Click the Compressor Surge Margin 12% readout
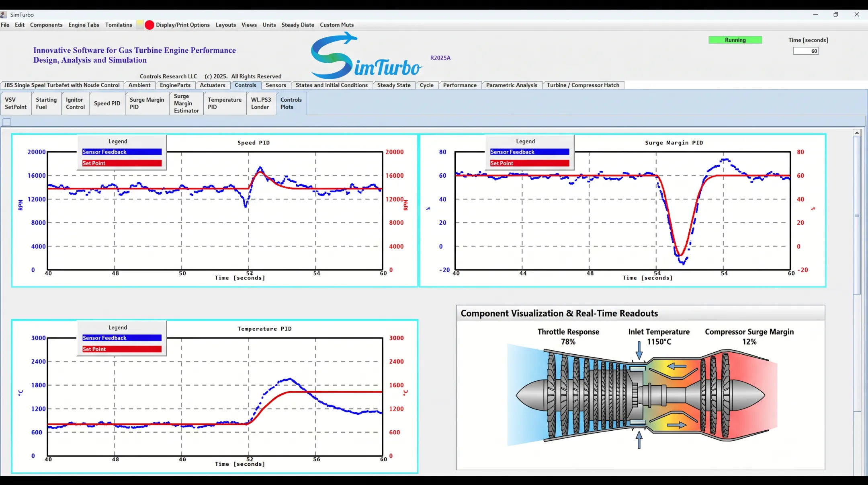The height and width of the screenshot is (485, 868). 749,337
